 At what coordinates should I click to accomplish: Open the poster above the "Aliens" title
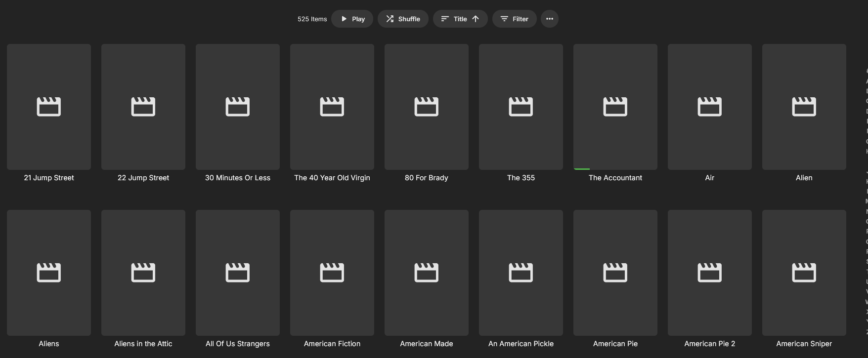point(49,273)
